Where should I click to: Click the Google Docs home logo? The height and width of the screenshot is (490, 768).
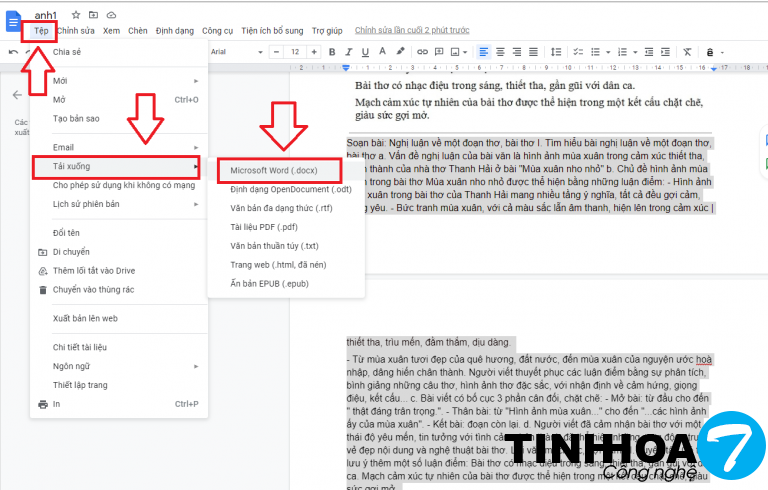tap(14, 22)
